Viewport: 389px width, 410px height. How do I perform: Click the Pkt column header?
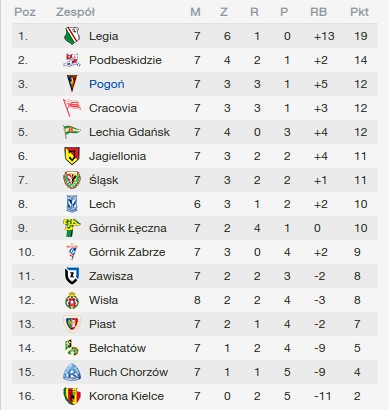359,12
